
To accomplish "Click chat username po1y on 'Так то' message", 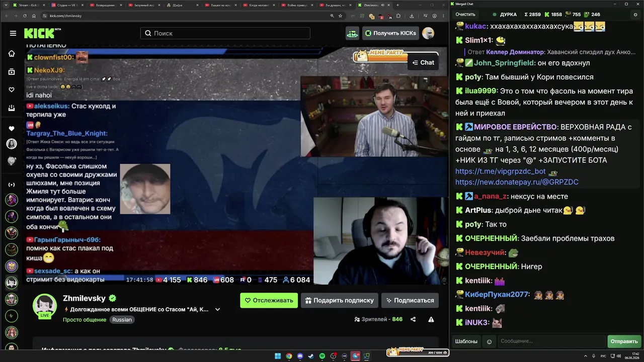I will 473,224.
